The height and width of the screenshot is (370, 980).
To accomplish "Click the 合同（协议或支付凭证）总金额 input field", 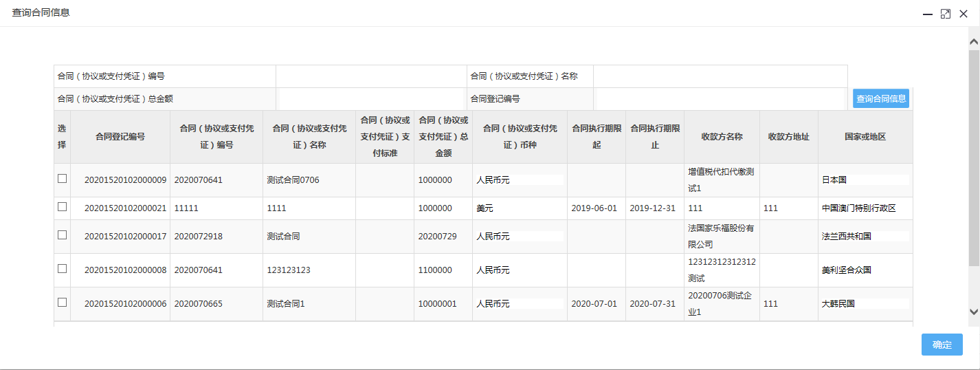I will point(371,99).
